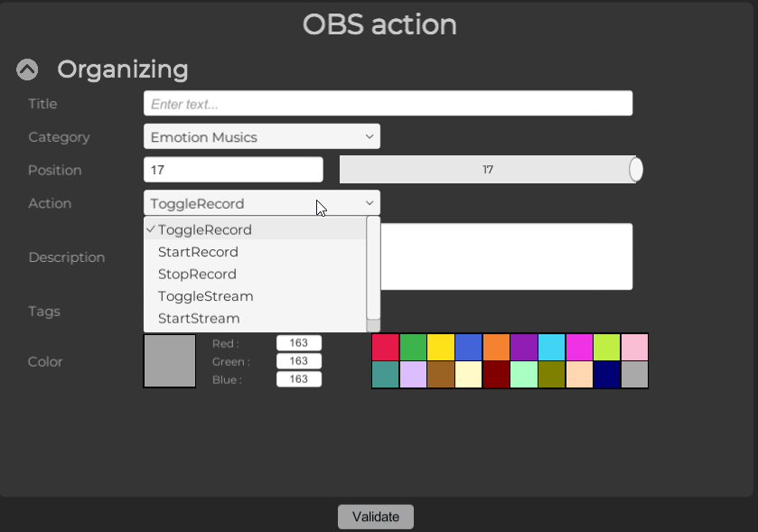
Task: Choose StartStream from the action list
Action: click(x=256, y=319)
